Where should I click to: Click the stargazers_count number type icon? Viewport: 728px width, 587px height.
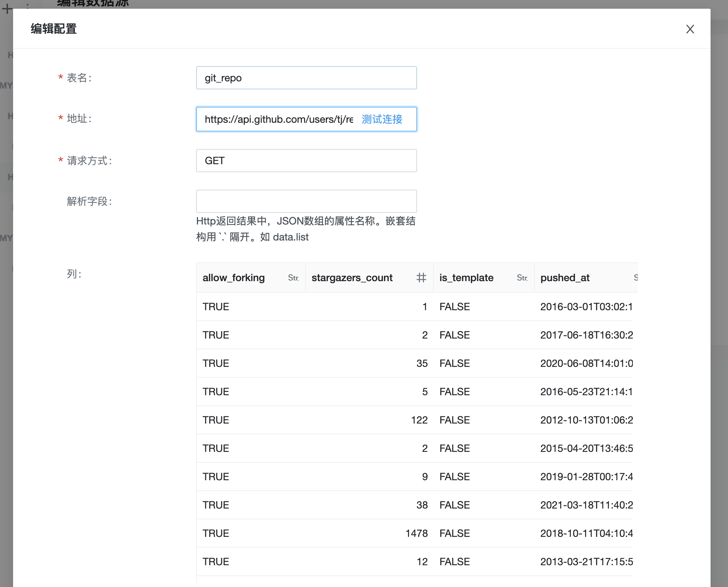pyautogui.click(x=421, y=278)
